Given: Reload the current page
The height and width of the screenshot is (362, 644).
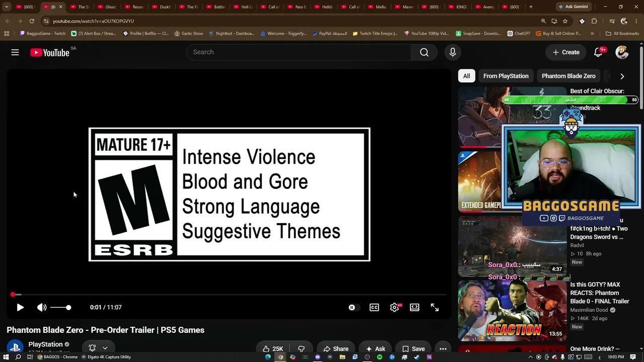Looking at the screenshot, I should click(x=32, y=21).
